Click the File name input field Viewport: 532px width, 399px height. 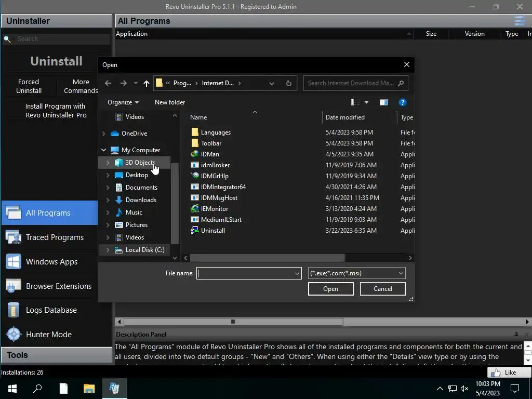245,273
